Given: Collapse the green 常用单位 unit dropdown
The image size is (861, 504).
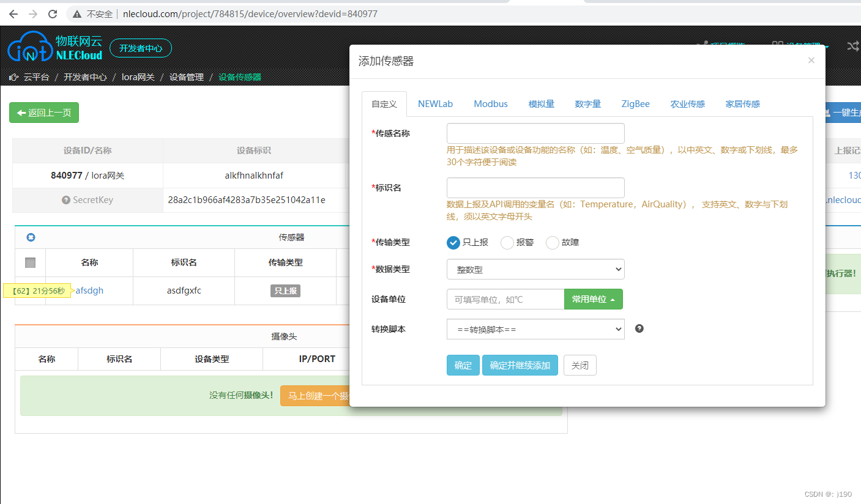Looking at the screenshot, I should coord(593,299).
